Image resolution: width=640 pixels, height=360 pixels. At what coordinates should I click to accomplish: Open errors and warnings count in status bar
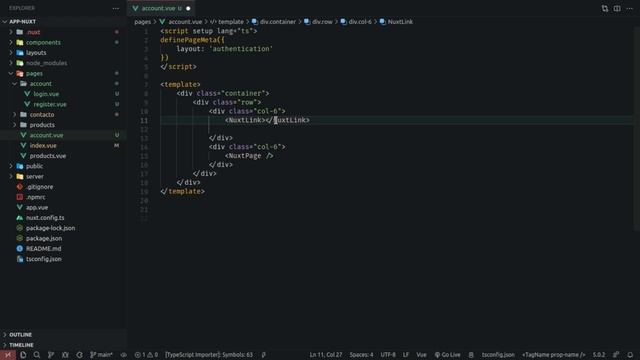pyautogui.click(x=146, y=355)
